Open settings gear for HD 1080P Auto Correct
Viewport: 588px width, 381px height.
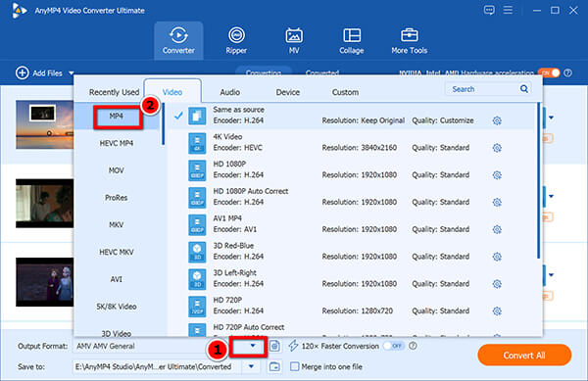pyautogui.click(x=497, y=203)
